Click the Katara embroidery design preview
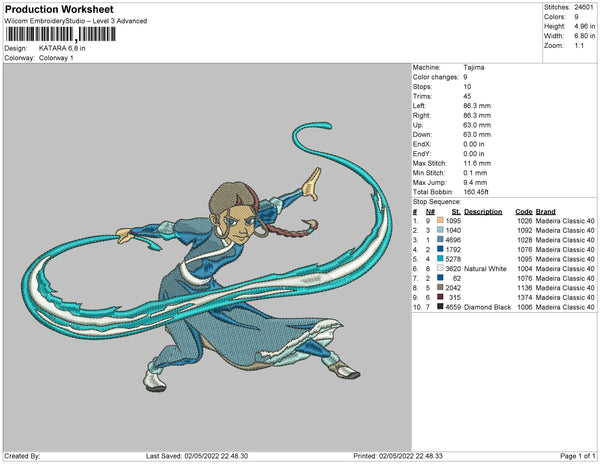The height and width of the screenshot is (464, 600). coord(207,257)
